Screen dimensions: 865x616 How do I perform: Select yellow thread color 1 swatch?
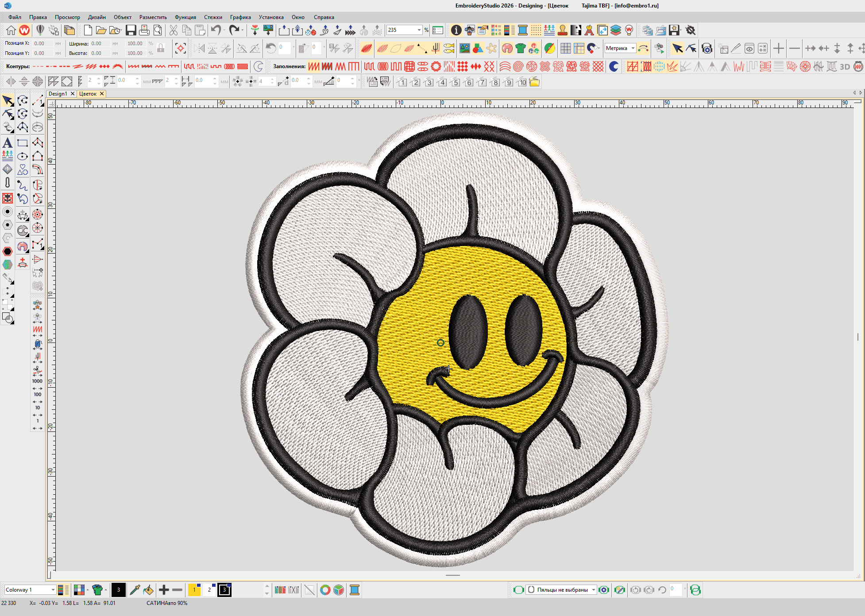point(194,590)
